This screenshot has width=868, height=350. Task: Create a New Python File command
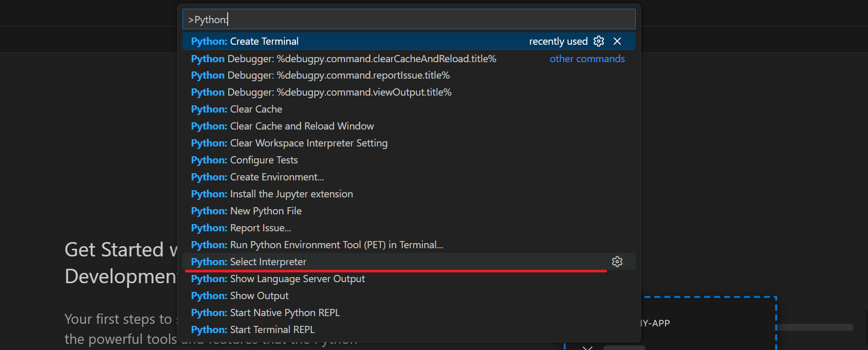409,211
